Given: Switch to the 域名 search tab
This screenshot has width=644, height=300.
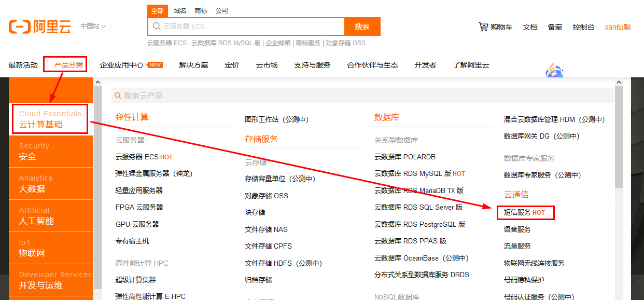Looking at the screenshot, I should (x=180, y=10).
